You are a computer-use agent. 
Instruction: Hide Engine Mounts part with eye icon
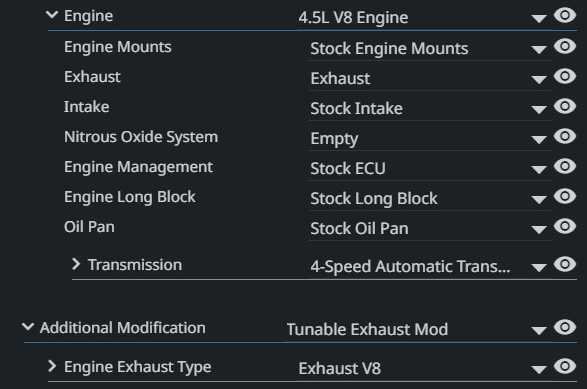(565, 46)
